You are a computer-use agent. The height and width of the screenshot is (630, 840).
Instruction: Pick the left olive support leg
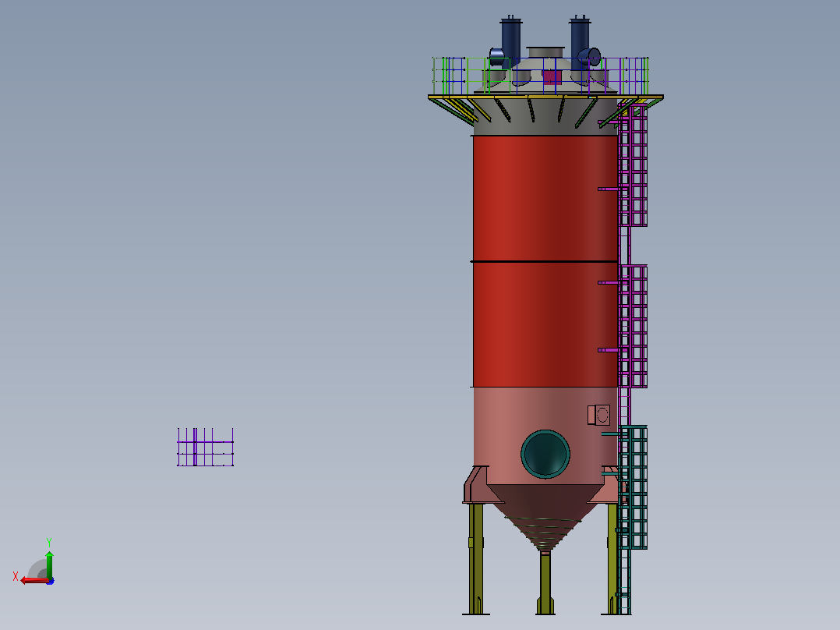tap(475, 559)
